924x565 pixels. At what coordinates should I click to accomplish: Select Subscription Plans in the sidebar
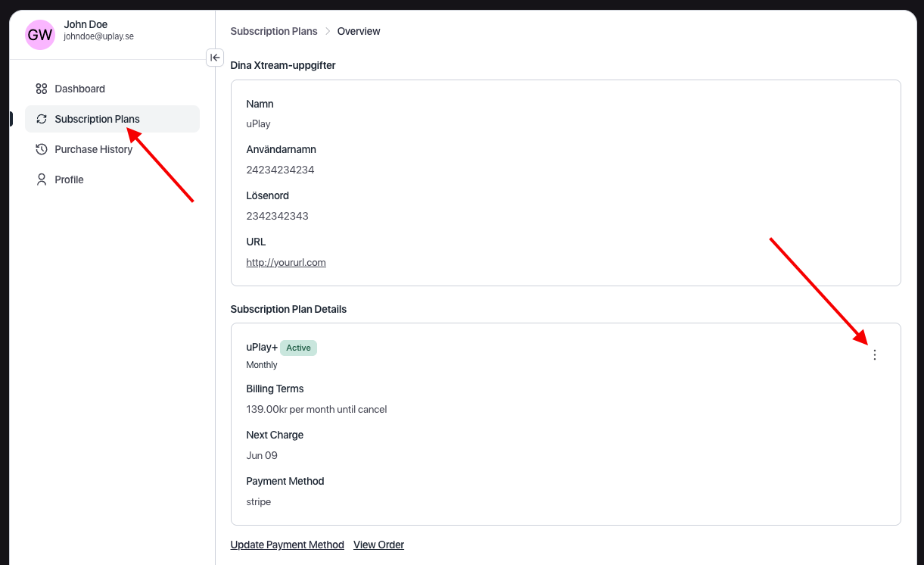[x=112, y=119]
